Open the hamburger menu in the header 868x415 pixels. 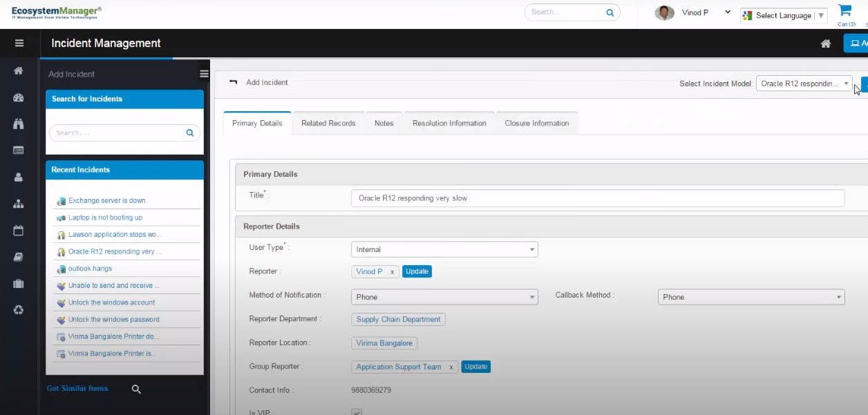click(x=19, y=43)
